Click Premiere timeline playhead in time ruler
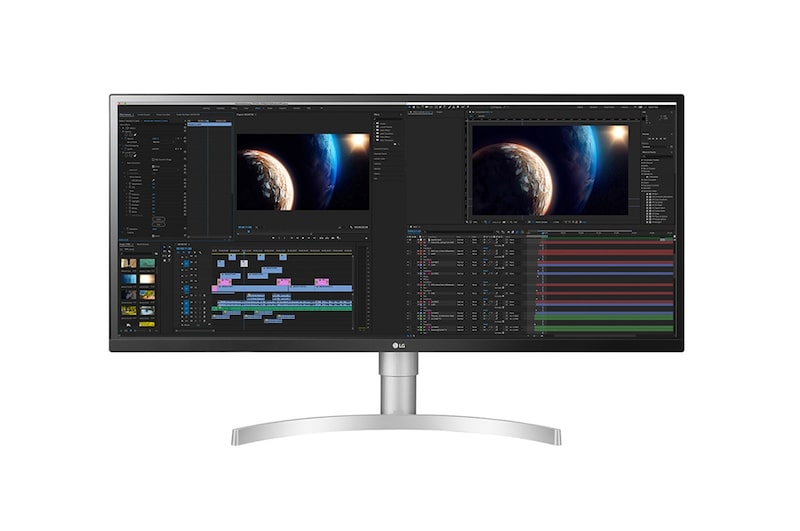Viewport: 800px width, 531px height. 244,252
